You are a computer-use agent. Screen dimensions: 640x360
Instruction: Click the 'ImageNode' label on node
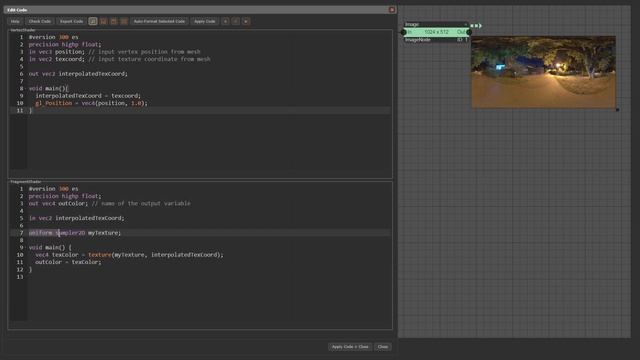coord(418,40)
